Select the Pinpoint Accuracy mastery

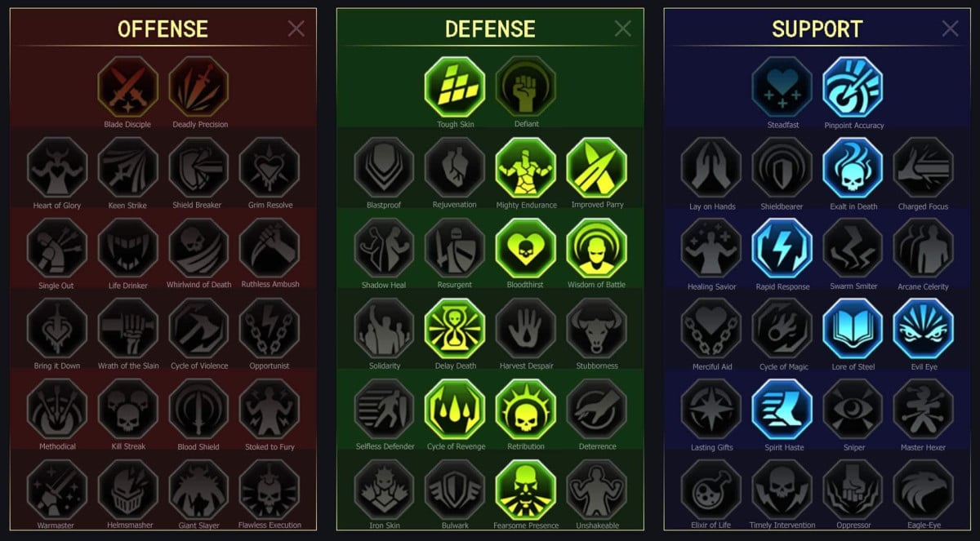coord(853,87)
